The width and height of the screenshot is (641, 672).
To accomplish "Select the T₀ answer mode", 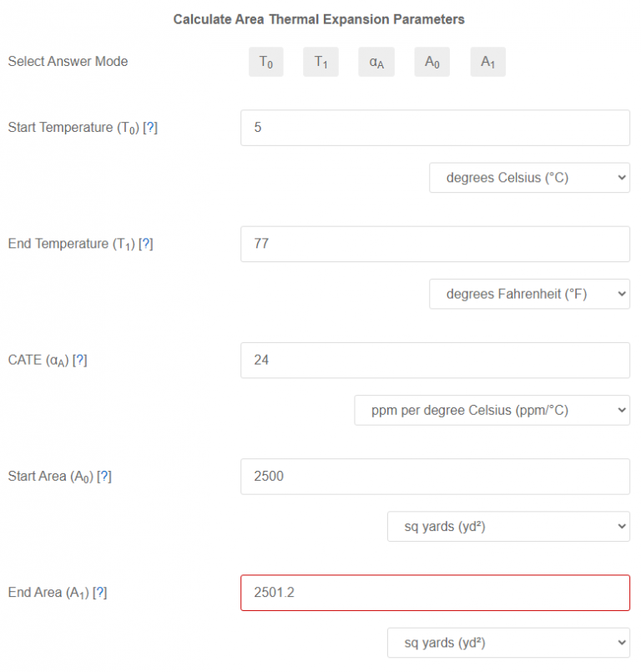I will (x=265, y=61).
